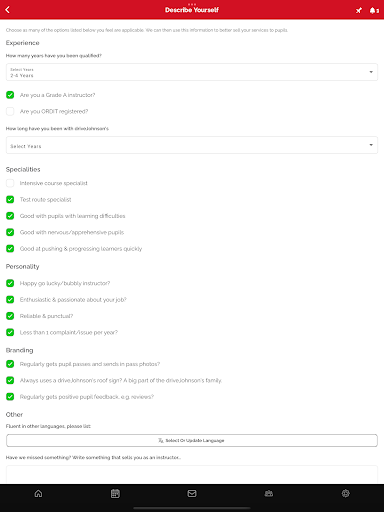Image resolution: width=384 pixels, height=512 pixels.
Task: Toggle Always uses a driveJohnson's roof sign checkbox
Action: tap(10, 380)
